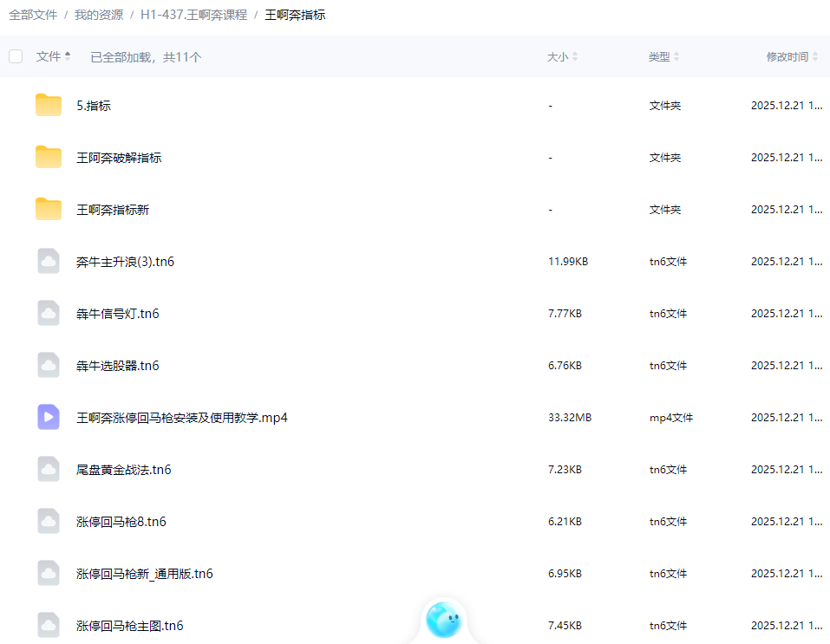Click the sort arrows beside 修改时间 header

click(816, 55)
